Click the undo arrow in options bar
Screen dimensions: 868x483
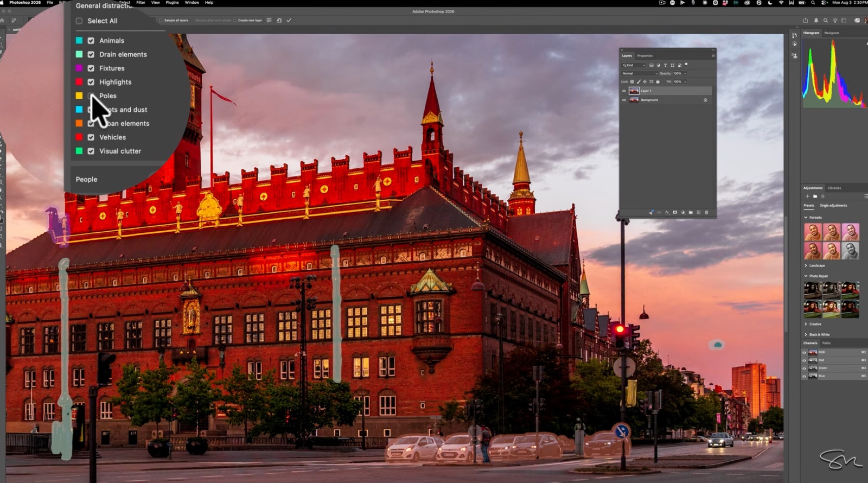[x=279, y=20]
